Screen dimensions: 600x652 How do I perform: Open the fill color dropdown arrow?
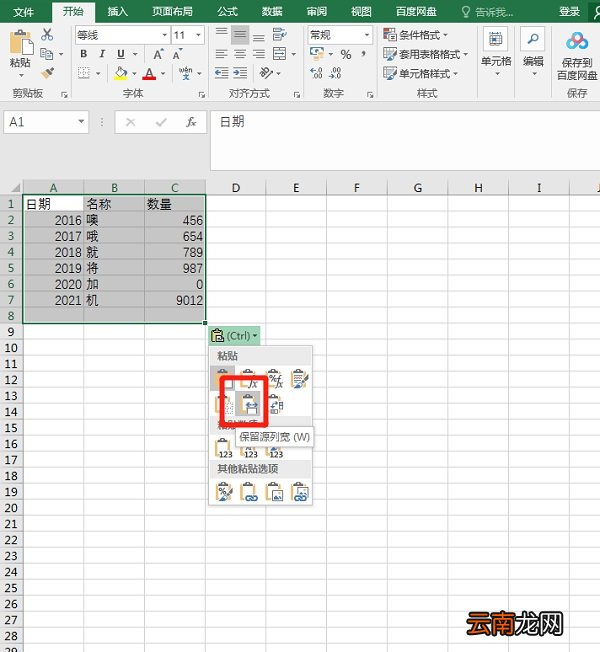pos(134,74)
